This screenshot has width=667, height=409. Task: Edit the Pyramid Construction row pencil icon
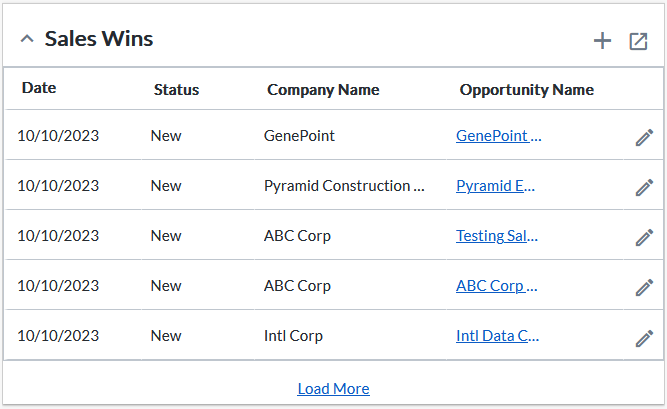tap(644, 187)
